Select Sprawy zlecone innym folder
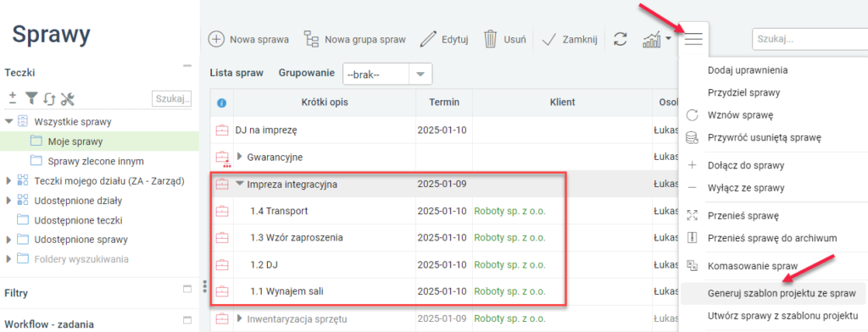 click(96, 162)
